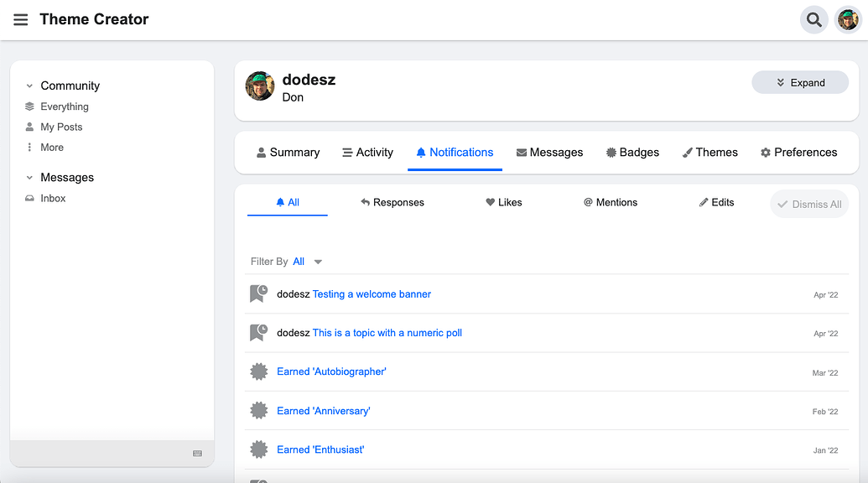This screenshot has height=483, width=868.
Task: Click the badge icon beside Earned 'Autobiographer'
Action: point(259,371)
